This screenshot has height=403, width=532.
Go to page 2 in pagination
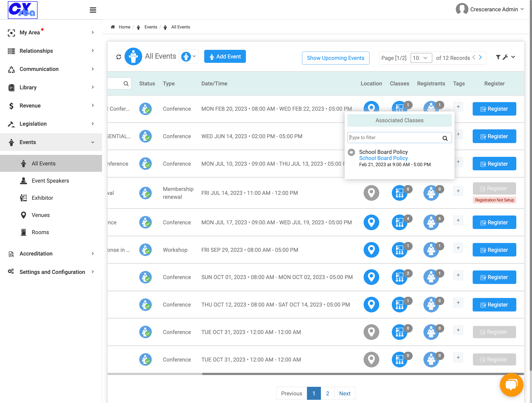tap(328, 393)
